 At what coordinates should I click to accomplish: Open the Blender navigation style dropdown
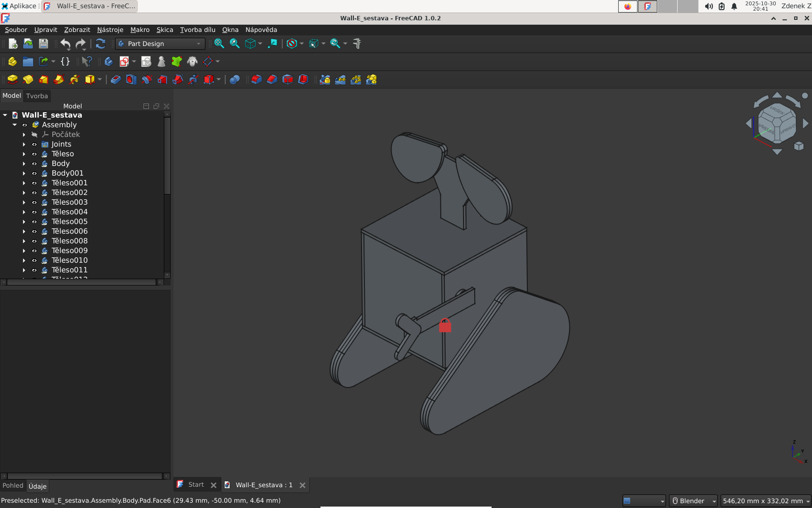(x=694, y=501)
